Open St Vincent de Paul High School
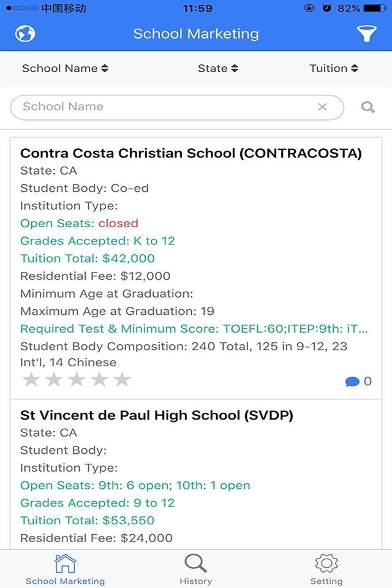Screen dimensions: 392x588 point(157,415)
